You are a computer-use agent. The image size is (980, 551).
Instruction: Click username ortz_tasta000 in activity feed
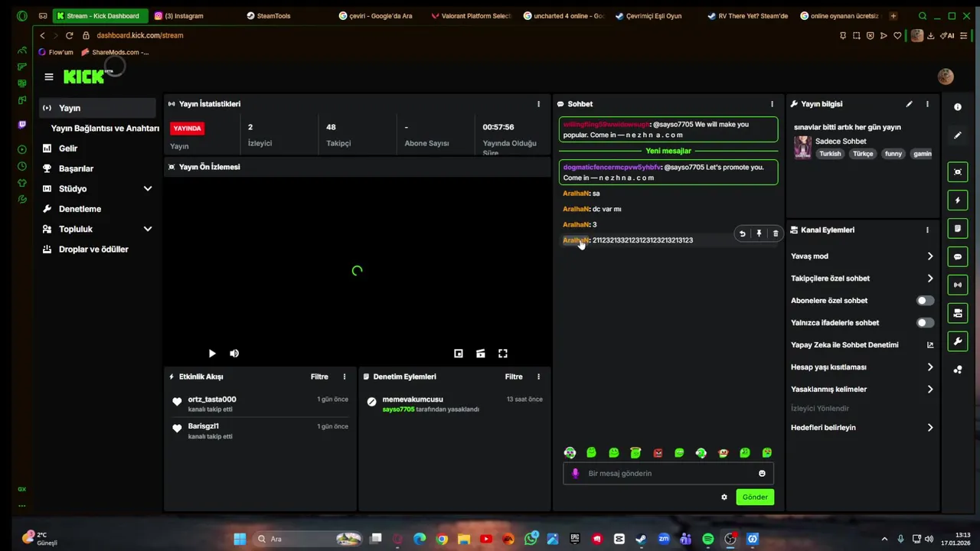[212, 399]
